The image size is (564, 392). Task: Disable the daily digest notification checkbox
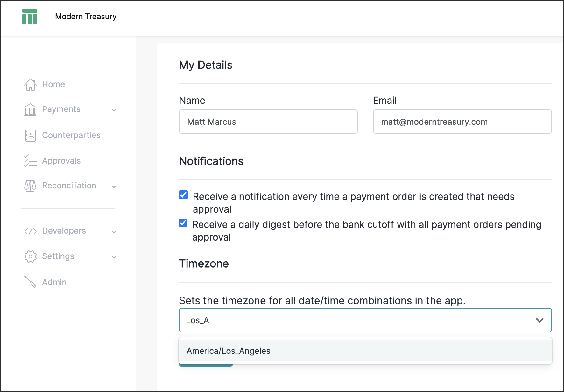[x=183, y=223]
